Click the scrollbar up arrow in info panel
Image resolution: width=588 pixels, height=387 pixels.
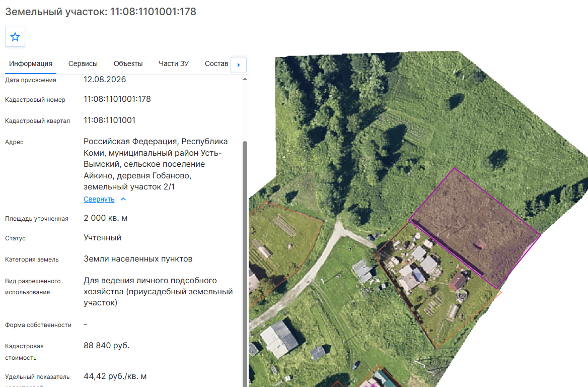(x=245, y=79)
